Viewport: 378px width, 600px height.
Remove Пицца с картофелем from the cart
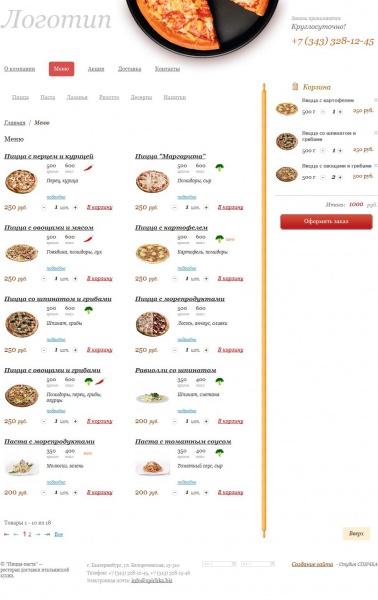[375, 100]
